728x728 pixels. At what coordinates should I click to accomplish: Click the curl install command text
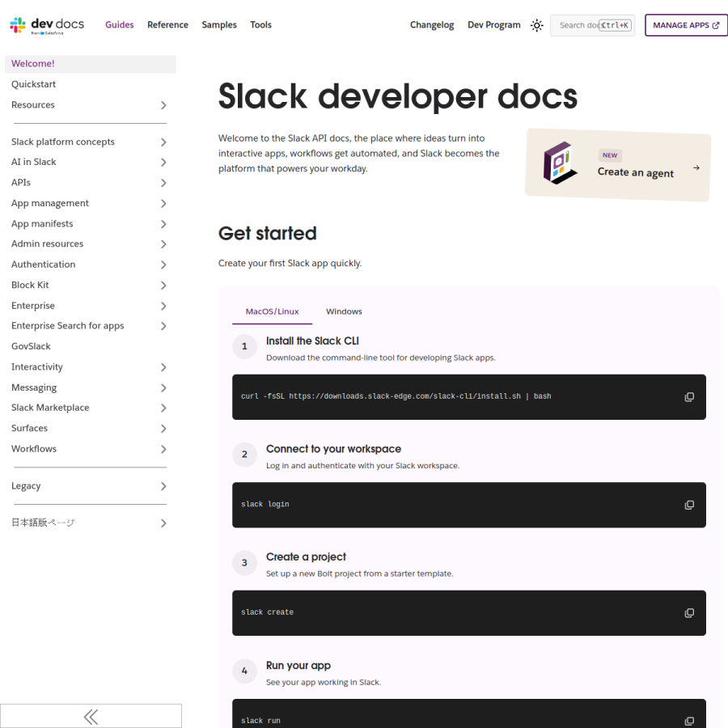click(x=396, y=396)
